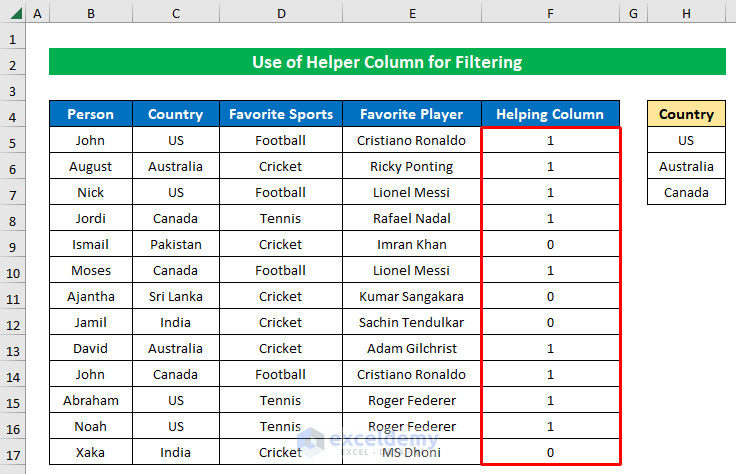This screenshot has height=474, width=736.
Task: Select row 13 header number
Action: (x=13, y=348)
